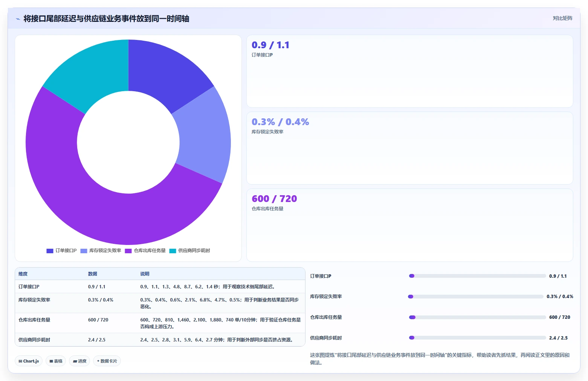Open the 600 / 720 data card
The height and width of the screenshot is (381, 588).
coord(409,225)
